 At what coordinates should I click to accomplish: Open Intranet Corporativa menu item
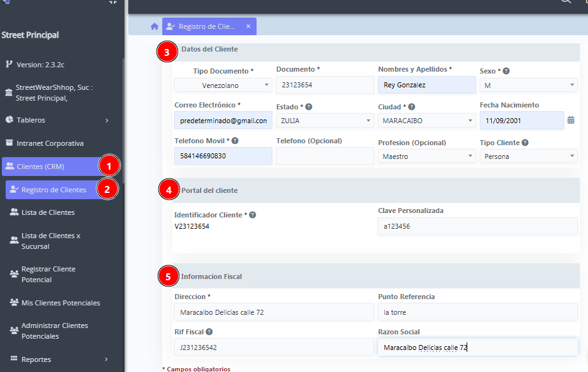click(x=50, y=143)
